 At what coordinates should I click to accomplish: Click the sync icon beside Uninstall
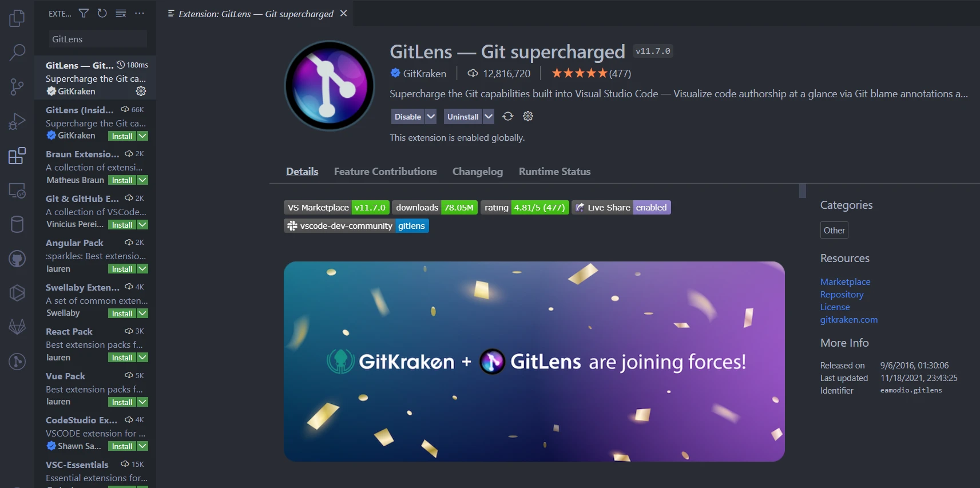pos(507,117)
